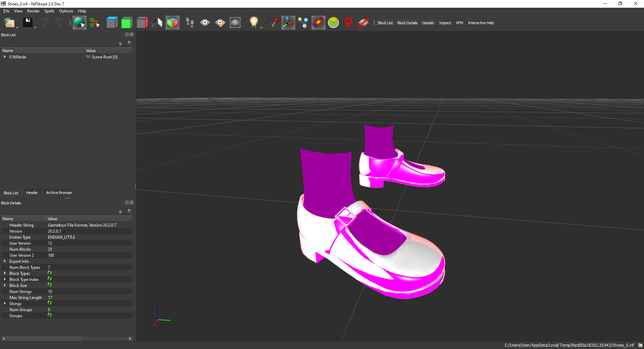644x349 pixels.
Task: Toggle the lighting bulb icon
Action: tap(254, 22)
